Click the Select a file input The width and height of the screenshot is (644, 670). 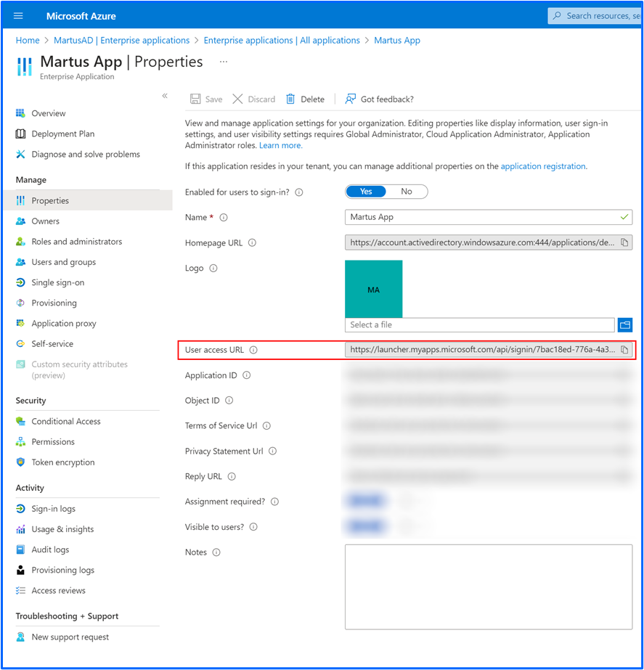[479, 324]
